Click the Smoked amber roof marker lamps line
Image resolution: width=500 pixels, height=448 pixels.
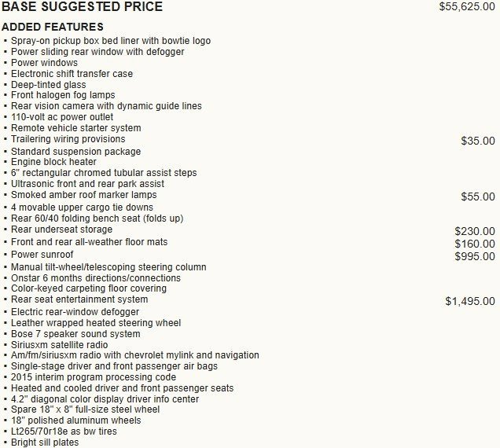tap(83, 195)
